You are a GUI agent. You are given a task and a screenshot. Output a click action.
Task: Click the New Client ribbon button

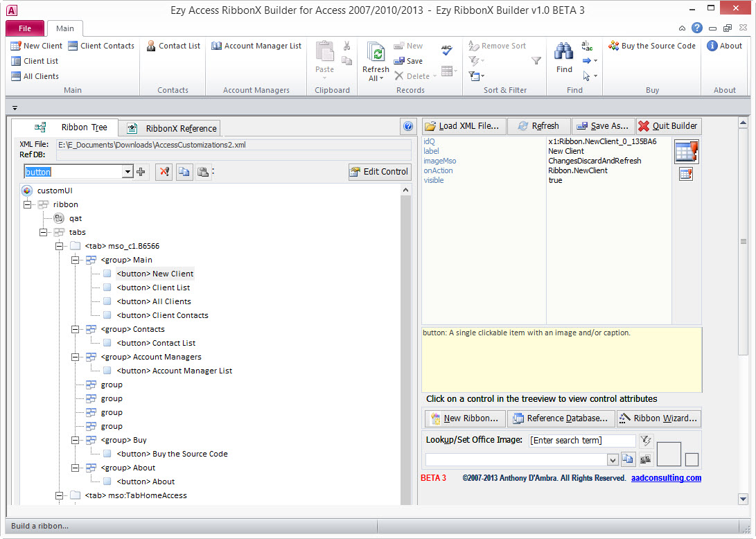coord(37,46)
